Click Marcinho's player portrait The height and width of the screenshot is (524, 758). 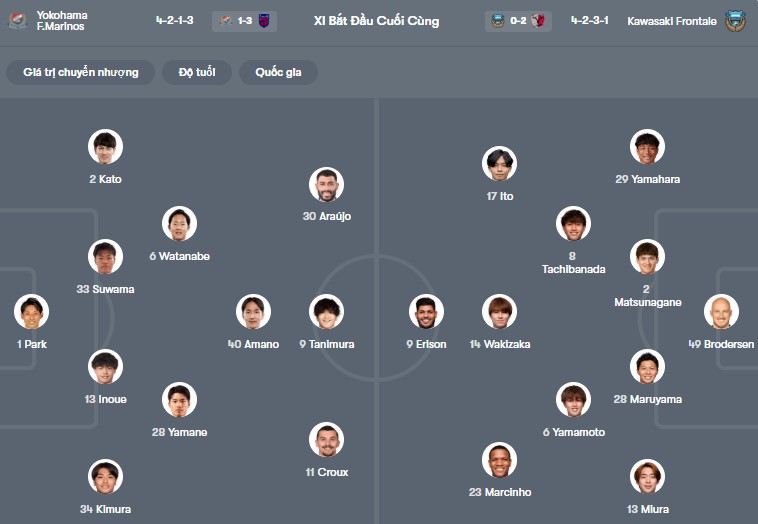[x=499, y=460]
